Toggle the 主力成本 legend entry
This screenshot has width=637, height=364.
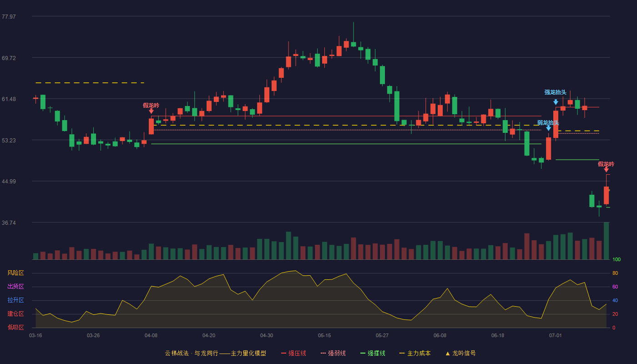(415, 353)
